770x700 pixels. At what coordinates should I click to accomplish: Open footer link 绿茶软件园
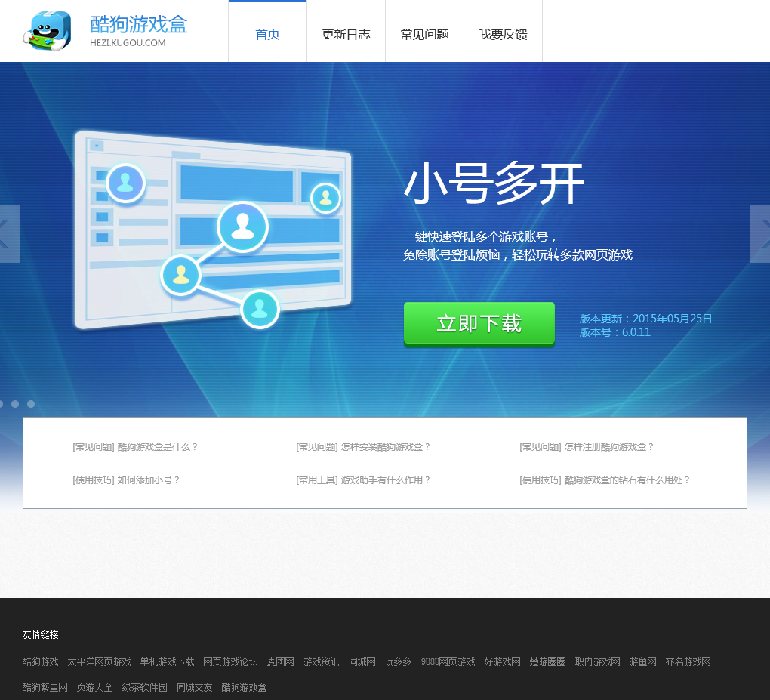click(x=144, y=687)
